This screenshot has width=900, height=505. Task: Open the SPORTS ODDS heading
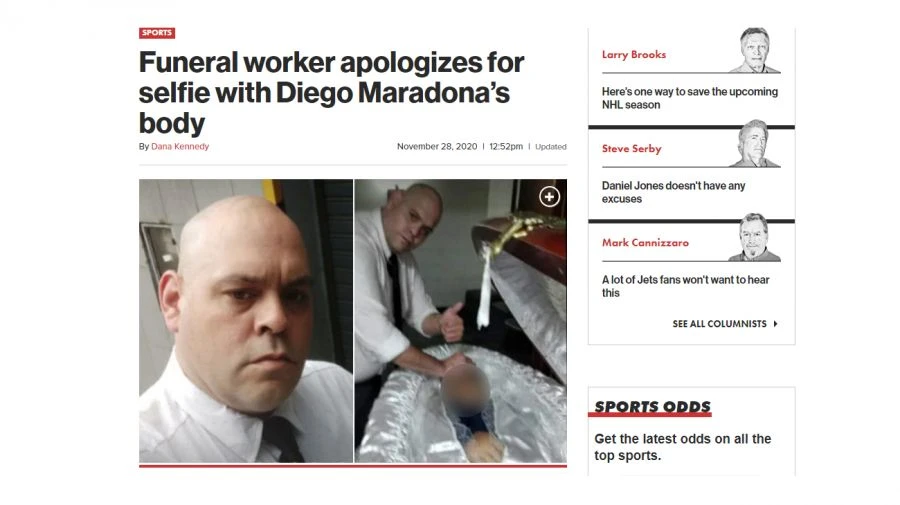[652, 407]
